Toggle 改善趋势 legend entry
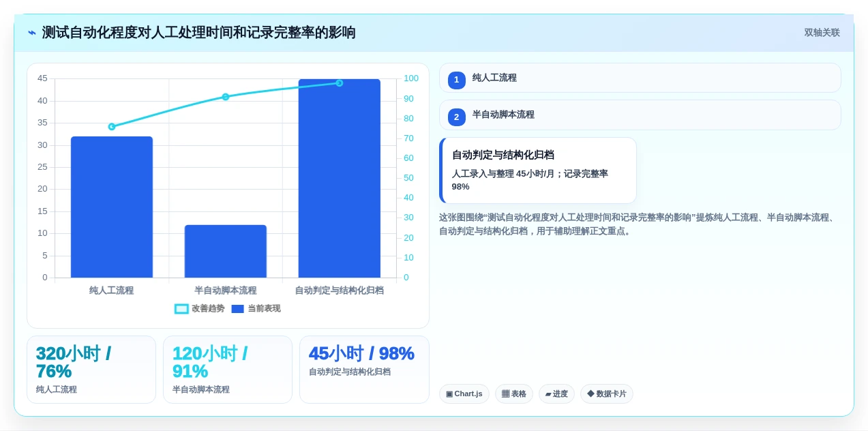 coord(199,309)
